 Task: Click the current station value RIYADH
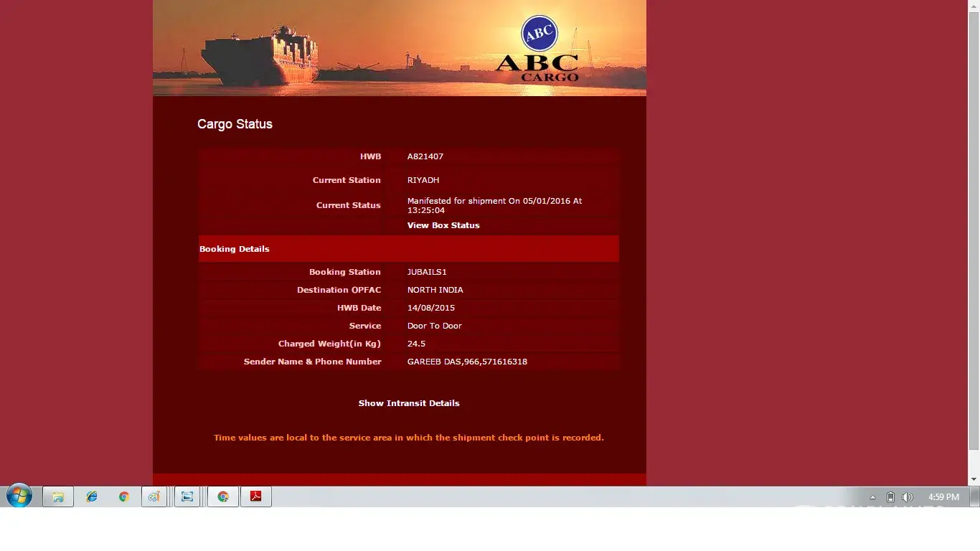pos(423,180)
